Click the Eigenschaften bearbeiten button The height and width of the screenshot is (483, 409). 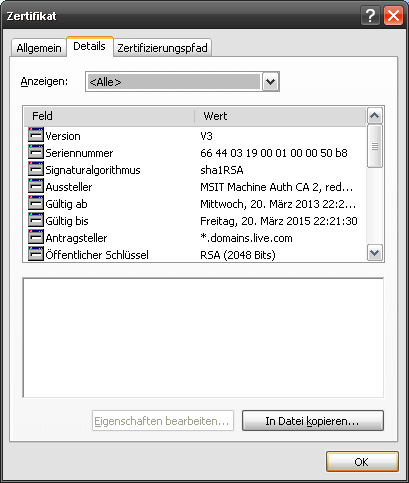(163, 421)
